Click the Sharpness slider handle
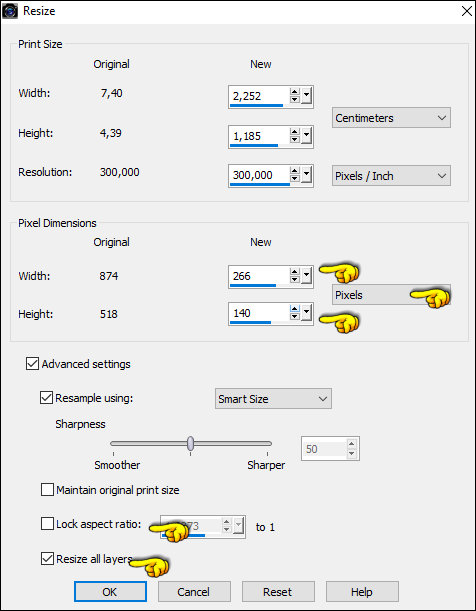This screenshot has height=611, width=476. pyautogui.click(x=190, y=443)
